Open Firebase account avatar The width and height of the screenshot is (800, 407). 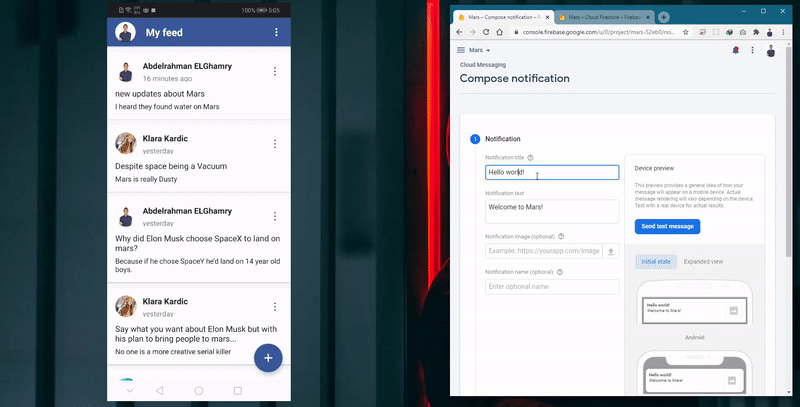tap(771, 50)
